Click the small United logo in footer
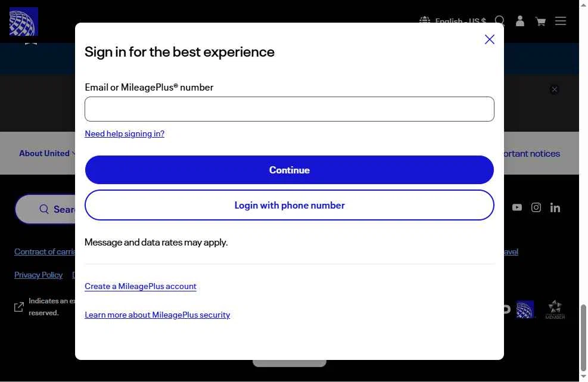This screenshot has width=588, height=382. coord(525,309)
